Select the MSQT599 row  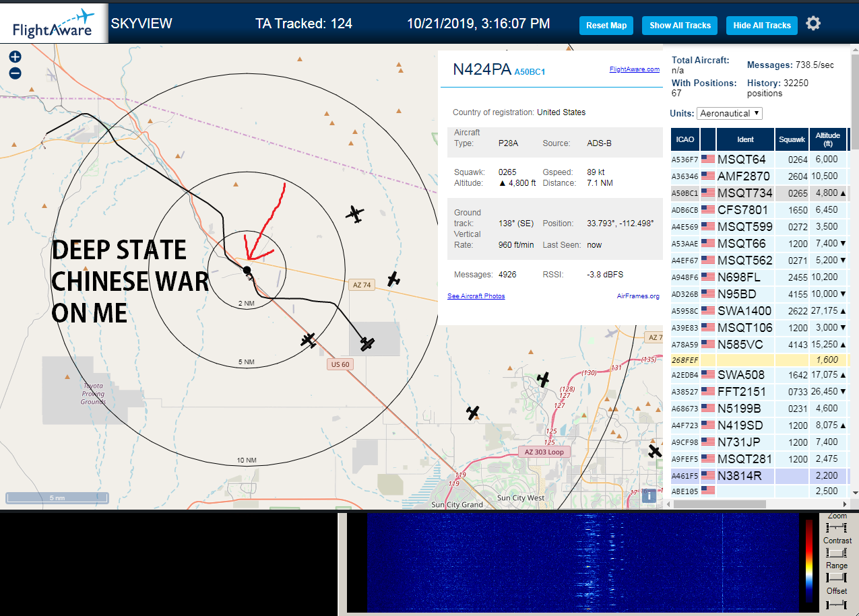click(759, 227)
